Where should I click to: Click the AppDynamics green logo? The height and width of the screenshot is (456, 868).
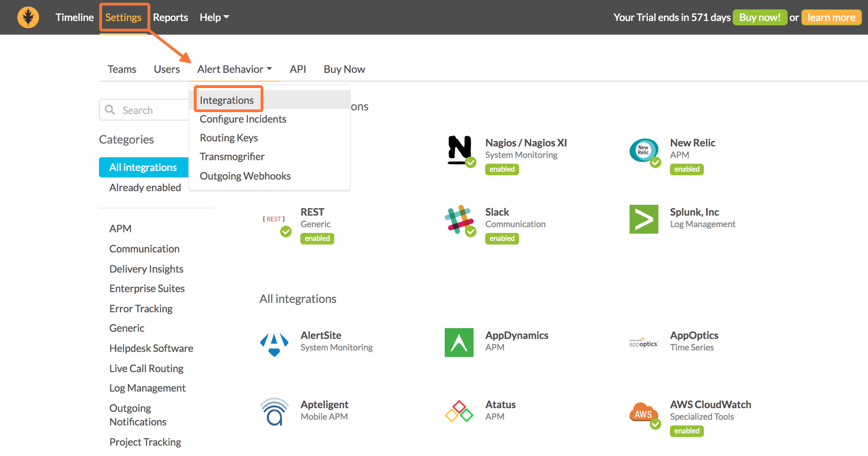459,342
